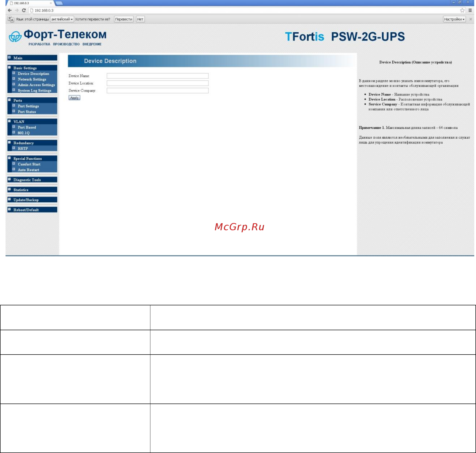This screenshot has height=453, width=476.
Task: Click bullet icon beside Admin Access Settings
Action: pos(14,84)
